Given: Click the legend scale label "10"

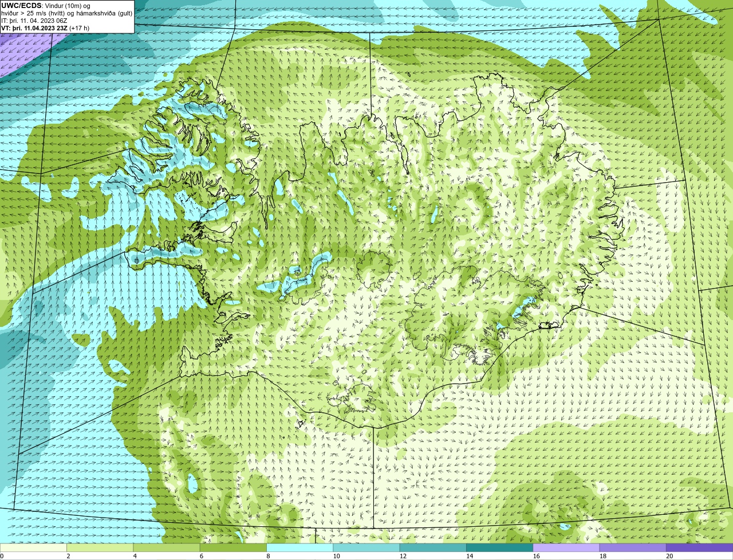Looking at the screenshot, I should click(x=336, y=556).
